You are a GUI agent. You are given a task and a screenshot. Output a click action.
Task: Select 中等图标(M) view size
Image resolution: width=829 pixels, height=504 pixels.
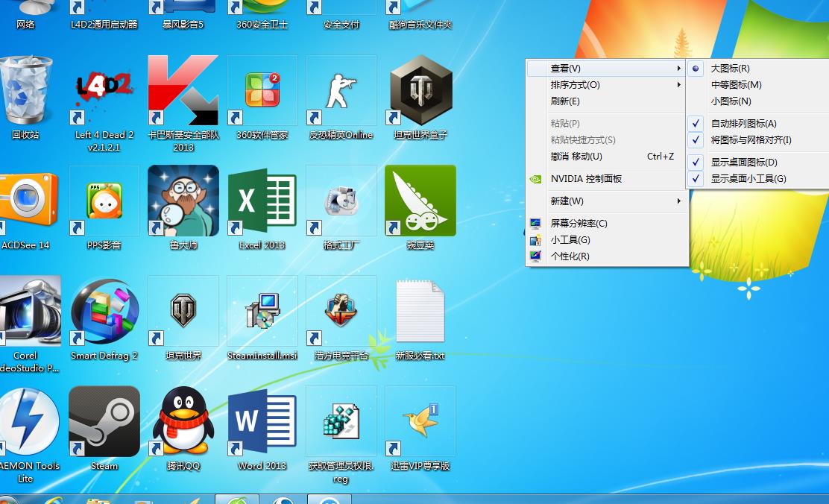tap(757, 84)
